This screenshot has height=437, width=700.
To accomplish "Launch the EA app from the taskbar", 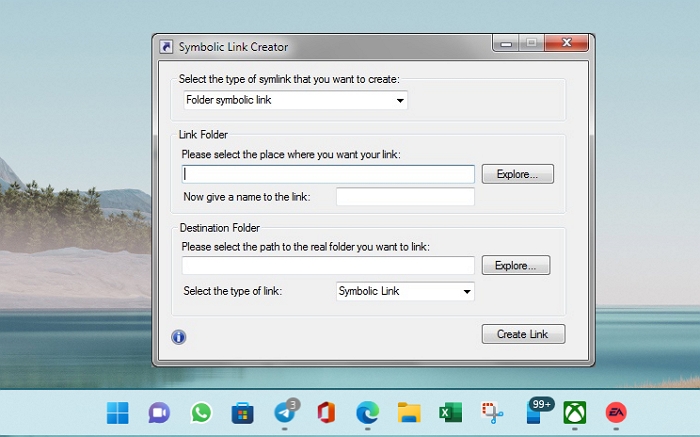I will [616, 412].
